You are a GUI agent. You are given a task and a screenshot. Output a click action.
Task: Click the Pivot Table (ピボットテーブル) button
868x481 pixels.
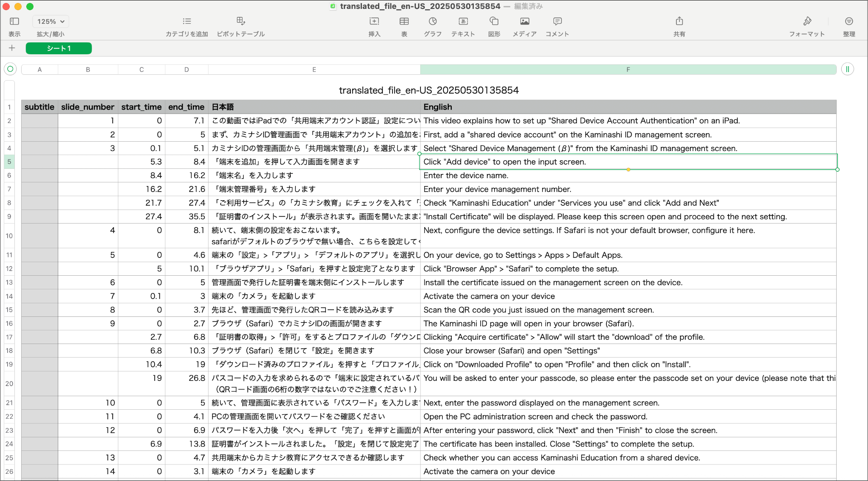pyautogui.click(x=240, y=22)
